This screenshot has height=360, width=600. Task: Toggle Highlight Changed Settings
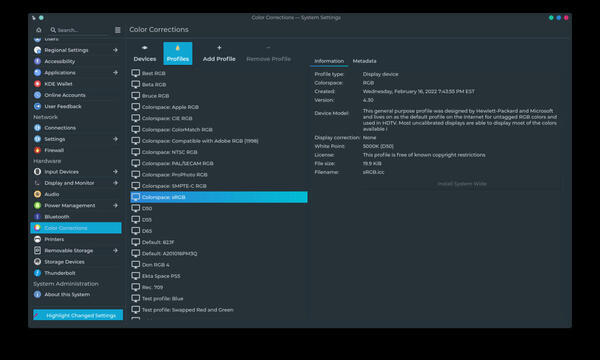[78, 315]
